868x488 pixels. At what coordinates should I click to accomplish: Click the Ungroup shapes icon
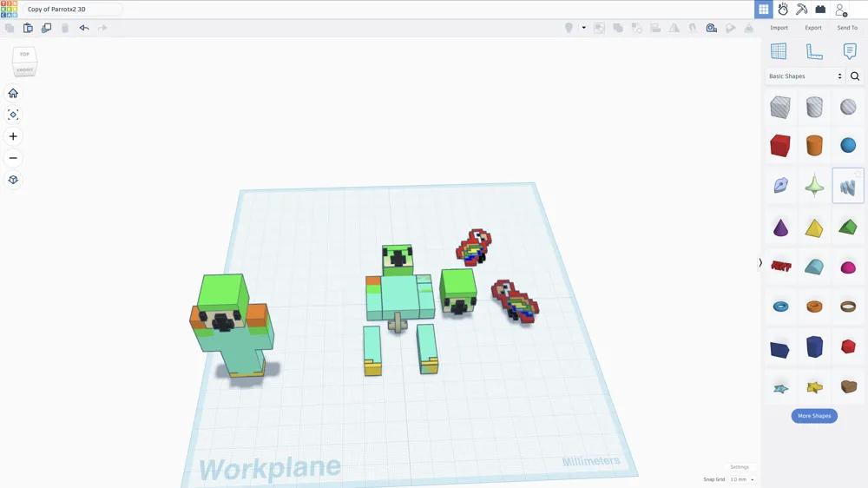[x=636, y=28]
